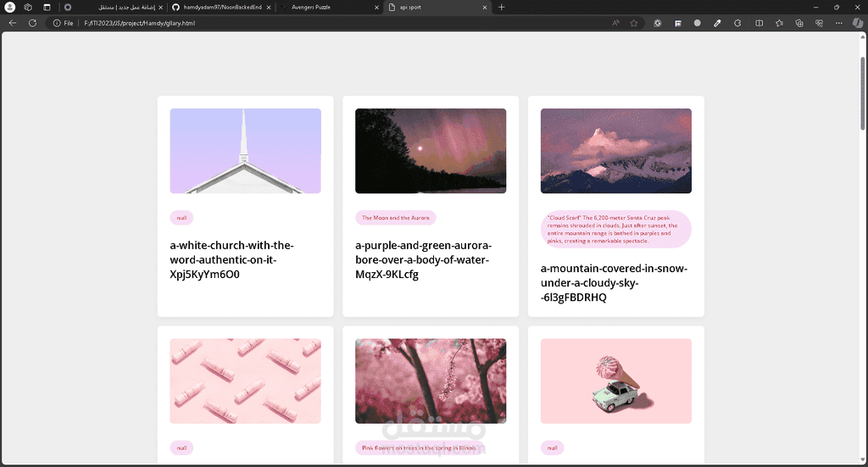Close the Mostaql Arabic tab
868x467 pixels.
pyautogui.click(x=160, y=7)
